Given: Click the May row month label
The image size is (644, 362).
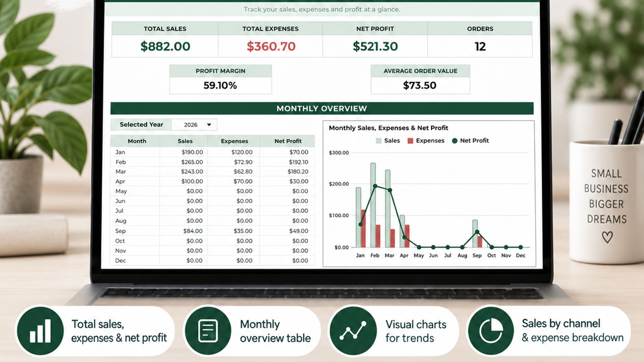Looking at the screenshot, I should [x=121, y=191].
